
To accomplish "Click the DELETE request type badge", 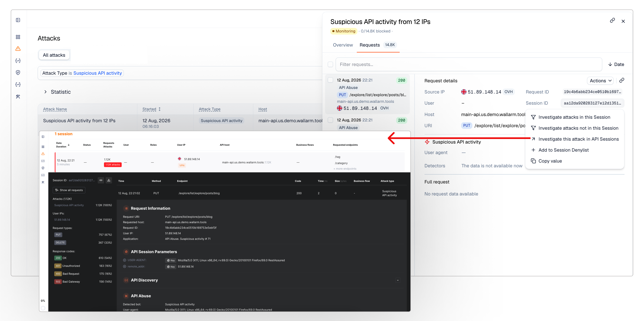I will [x=60, y=243].
